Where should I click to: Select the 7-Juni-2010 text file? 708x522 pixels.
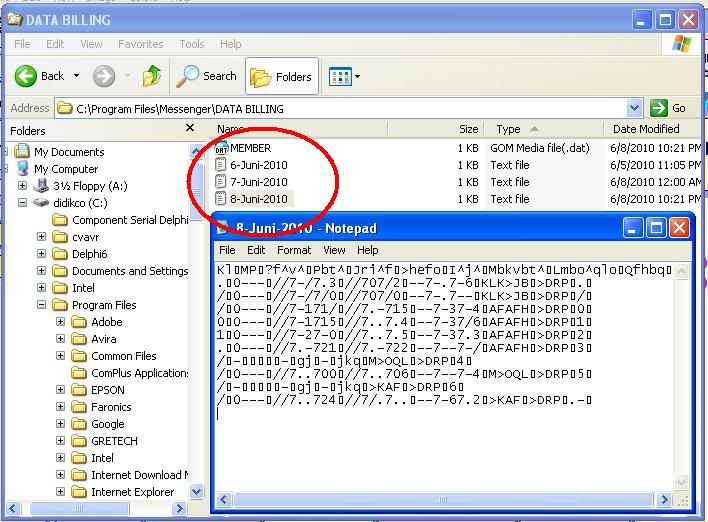point(258,182)
